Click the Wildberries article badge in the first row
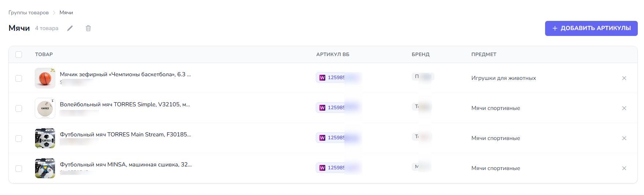 [338, 78]
